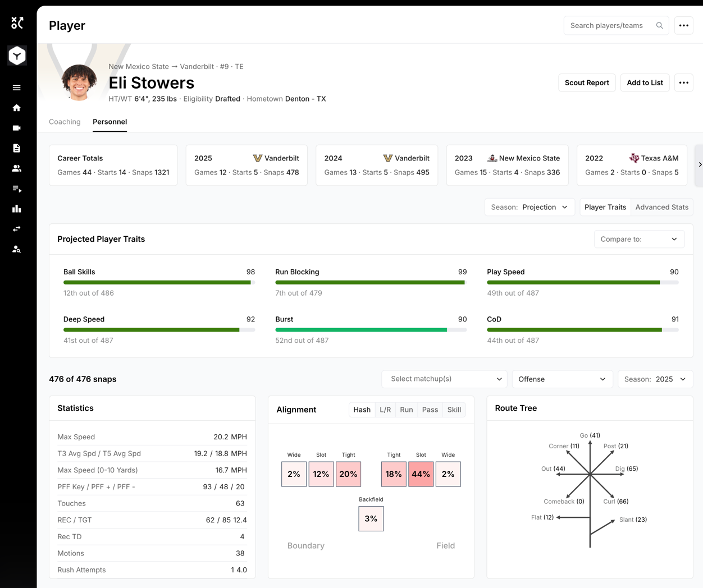Switch alignment view to L/R
Screen dimensions: 703x588
[385, 410]
